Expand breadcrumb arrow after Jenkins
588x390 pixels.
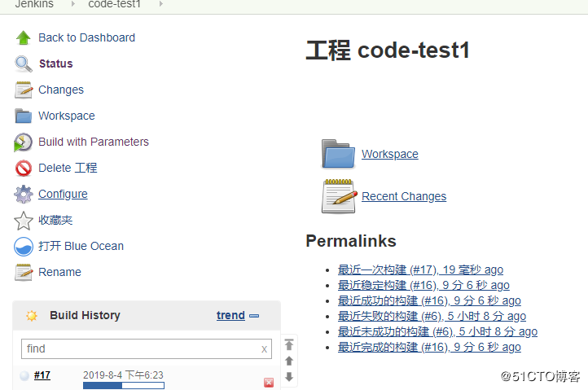[x=72, y=4]
